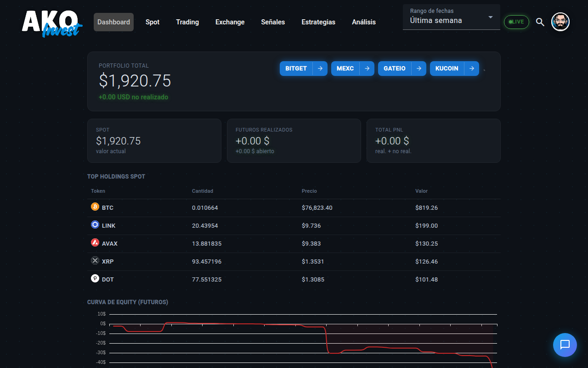
Task: Click the Curva de Equity (Futuros) heading
Action: [128, 302]
